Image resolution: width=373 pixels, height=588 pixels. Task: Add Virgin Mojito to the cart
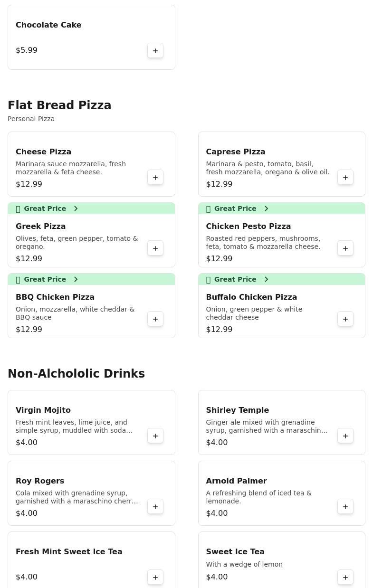[155, 436]
